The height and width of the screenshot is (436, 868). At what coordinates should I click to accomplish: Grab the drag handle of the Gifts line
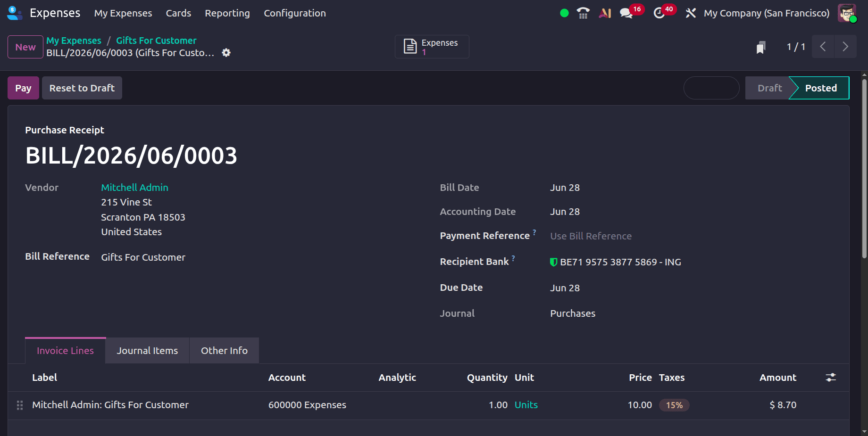(x=20, y=405)
